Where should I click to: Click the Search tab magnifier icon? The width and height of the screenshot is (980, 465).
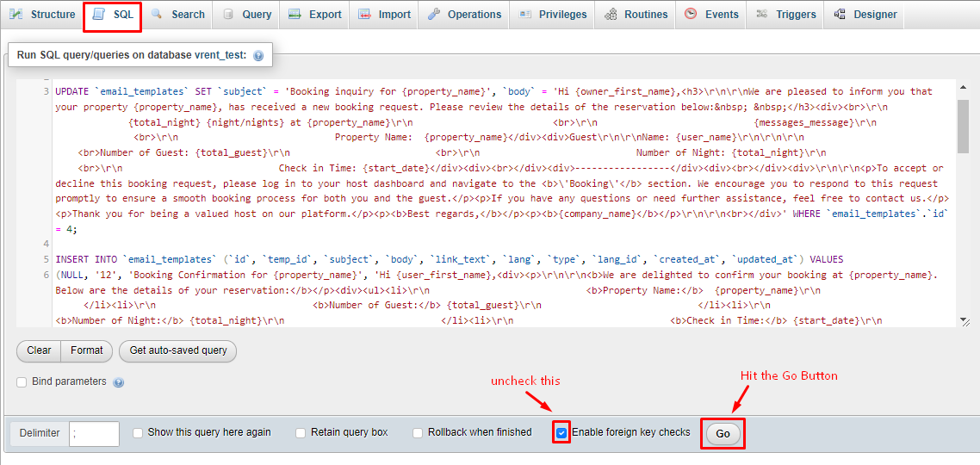point(158,15)
